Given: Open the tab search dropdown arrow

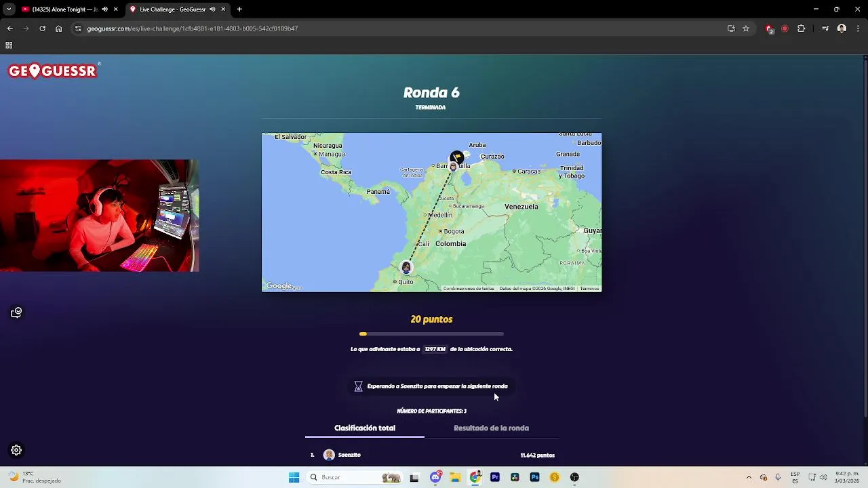Looking at the screenshot, I should point(9,9).
